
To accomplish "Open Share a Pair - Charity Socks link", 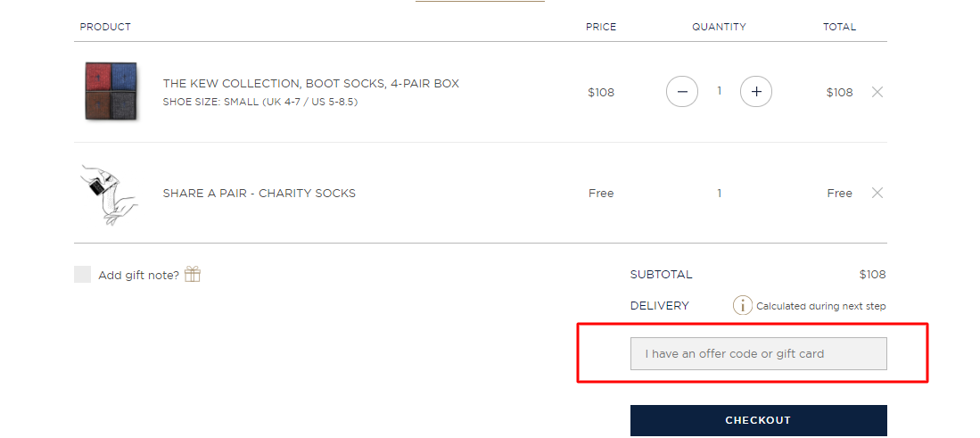I will click(259, 193).
